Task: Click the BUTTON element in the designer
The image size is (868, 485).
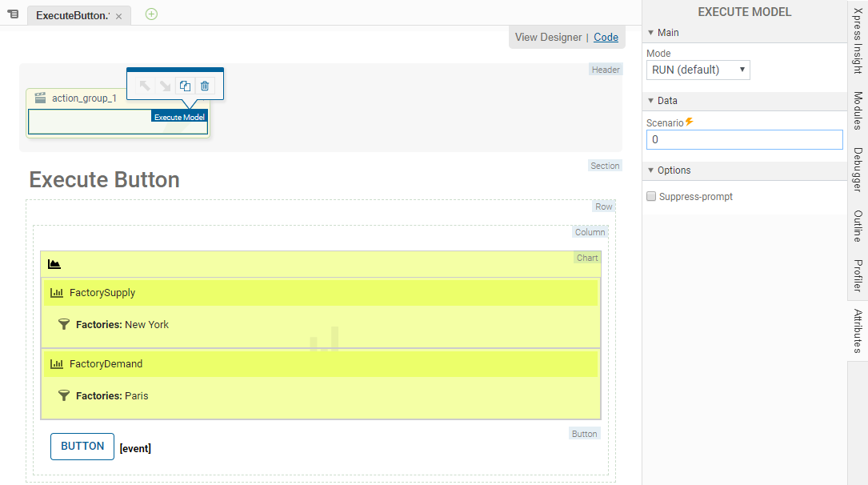Action: (82, 447)
